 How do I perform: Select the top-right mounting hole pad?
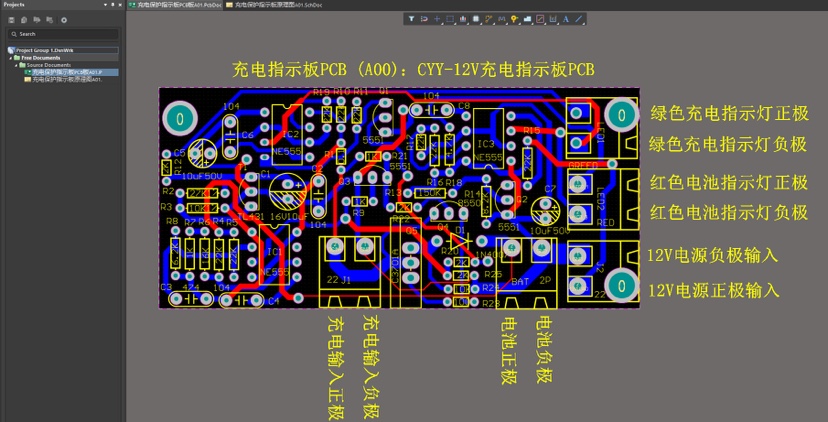pos(622,115)
